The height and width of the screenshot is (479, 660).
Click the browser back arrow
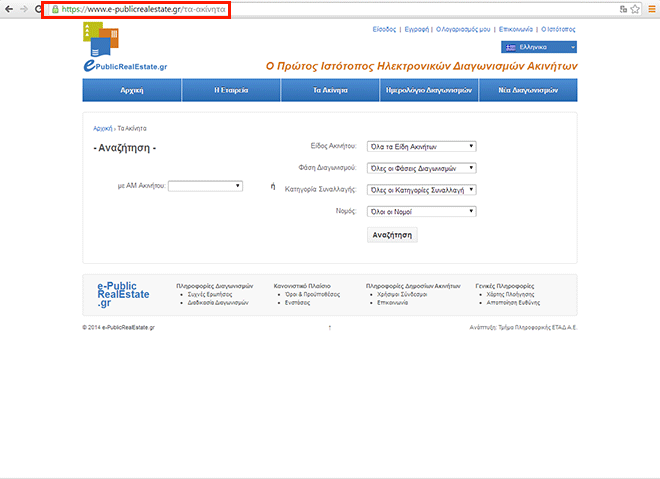(9, 8)
